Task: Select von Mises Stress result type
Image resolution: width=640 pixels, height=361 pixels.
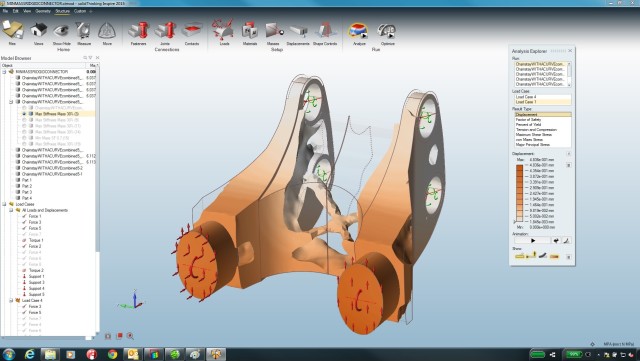Action: [542, 139]
